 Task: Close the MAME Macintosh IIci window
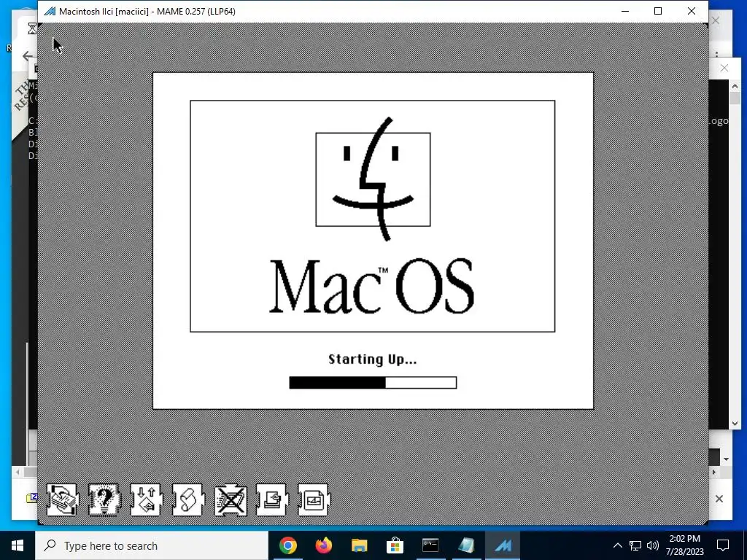pos(692,11)
